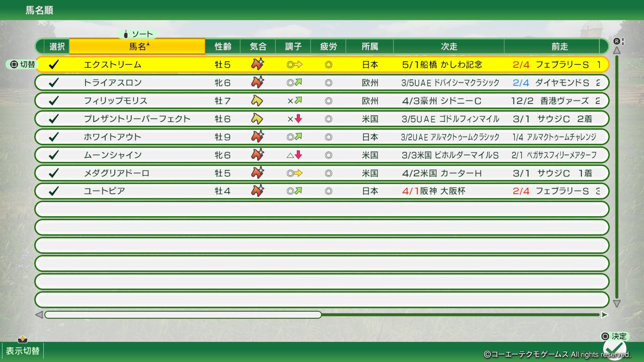Toggle the selection checkmark for ホワイトアウト

[54, 137]
